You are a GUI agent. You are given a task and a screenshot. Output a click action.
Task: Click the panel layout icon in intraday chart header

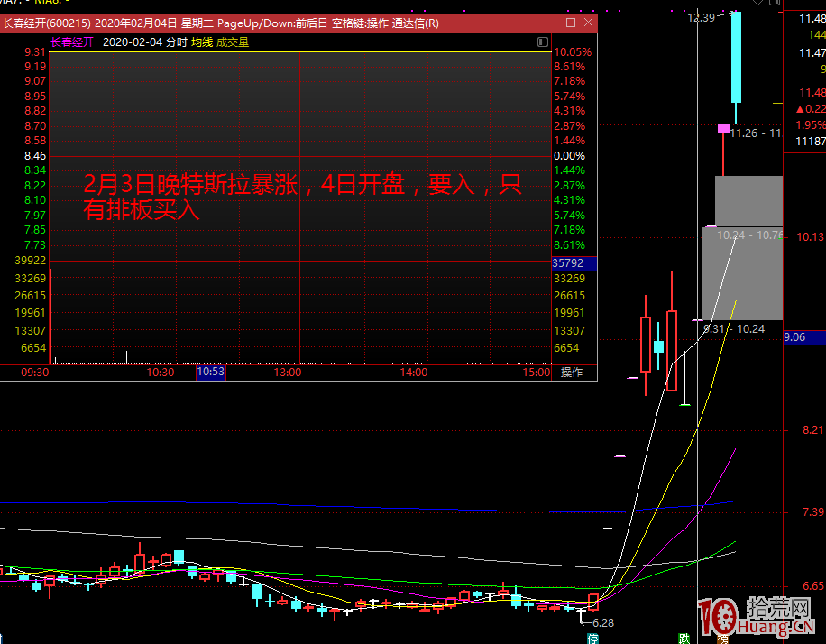coord(543,42)
